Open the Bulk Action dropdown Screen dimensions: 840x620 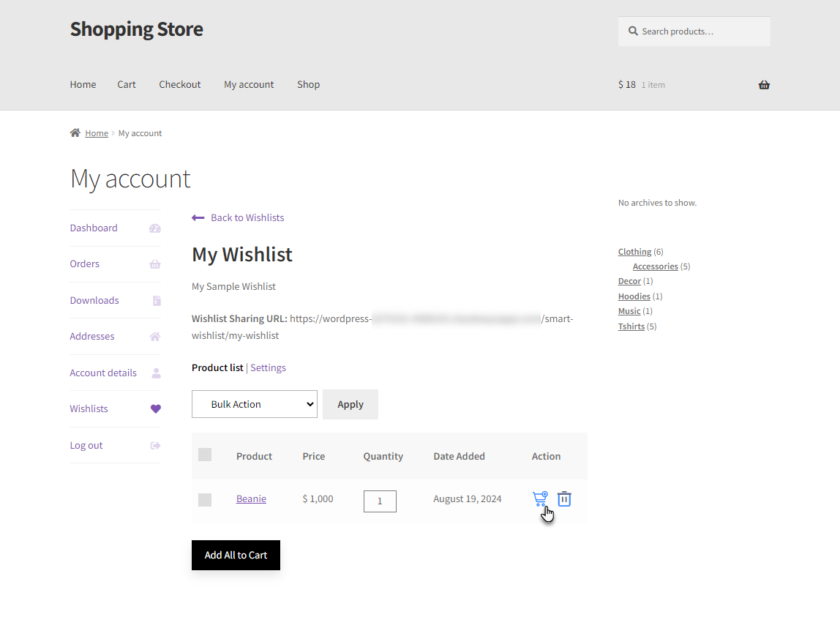coord(255,404)
